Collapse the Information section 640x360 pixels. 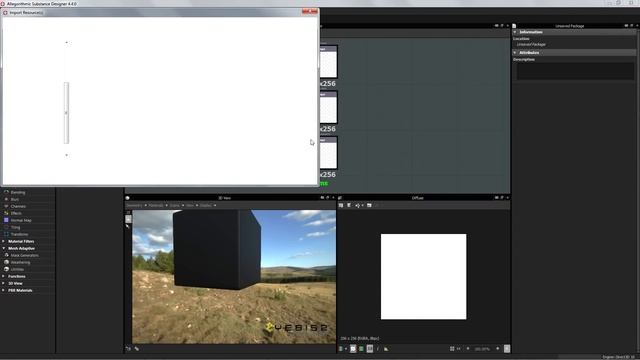coord(515,32)
